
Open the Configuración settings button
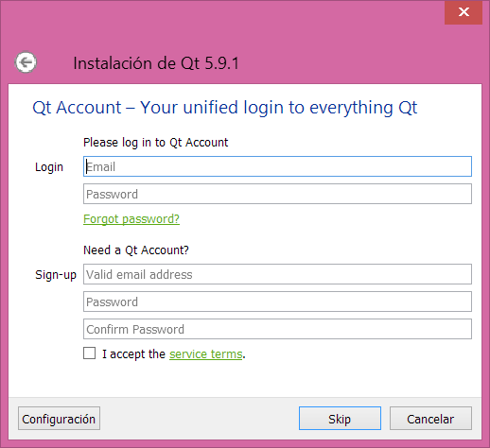pyautogui.click(x=59, y=419)
